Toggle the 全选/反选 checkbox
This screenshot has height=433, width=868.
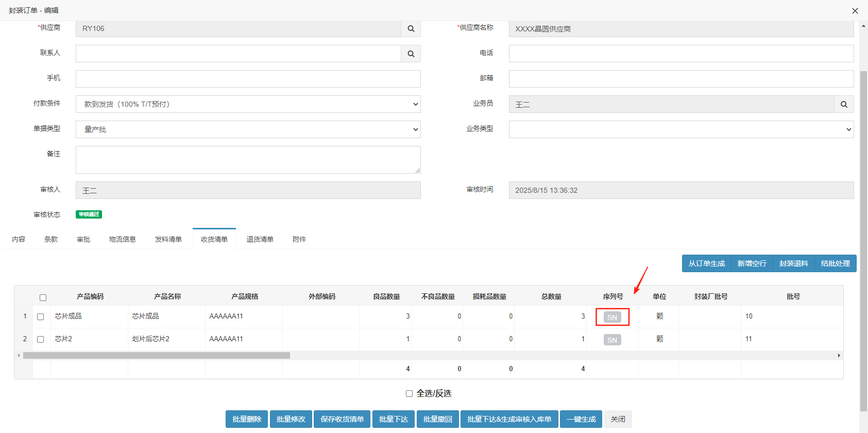tap(409, 393)
